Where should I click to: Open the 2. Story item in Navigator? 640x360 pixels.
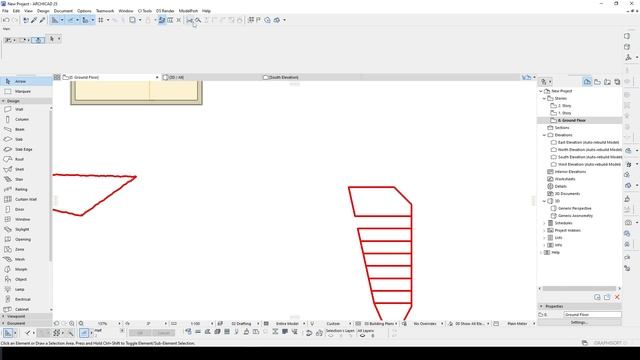(x=564, y=106)
